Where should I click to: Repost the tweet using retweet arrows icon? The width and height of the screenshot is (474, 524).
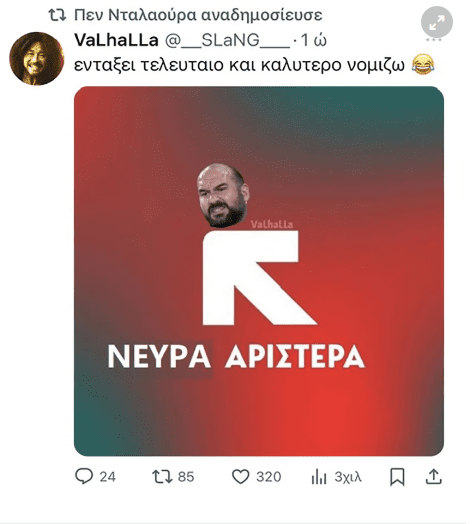[162, 477]
